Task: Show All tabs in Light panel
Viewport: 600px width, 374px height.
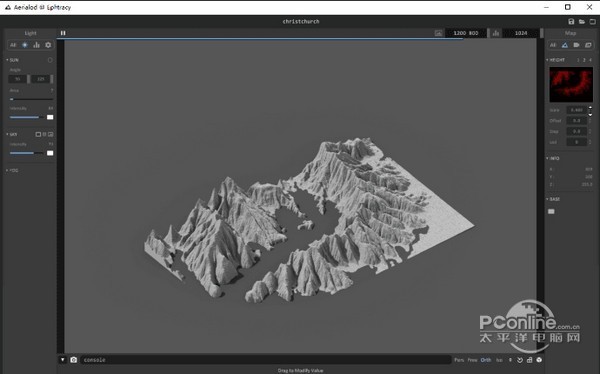Action: [13, 45]
